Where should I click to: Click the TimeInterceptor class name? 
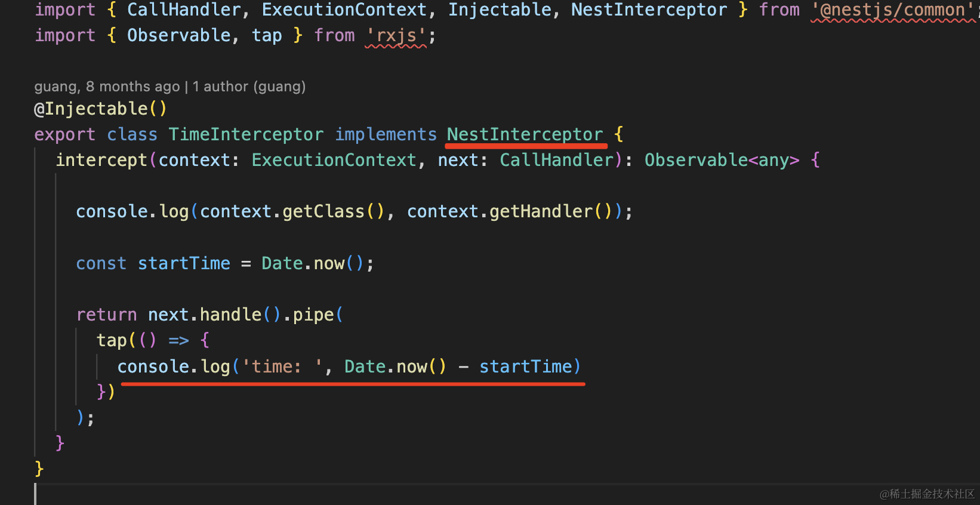(x=245, y=134)
